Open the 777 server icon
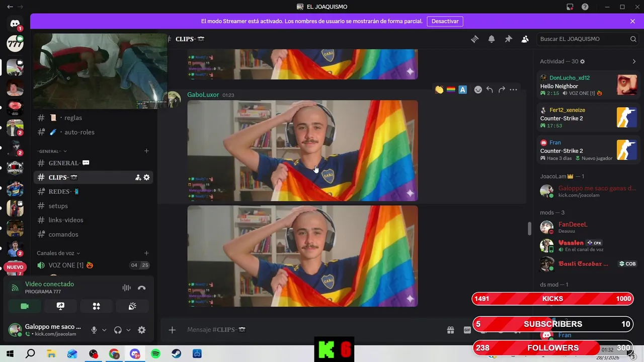The image size is (644, 362). coord(15,44)
